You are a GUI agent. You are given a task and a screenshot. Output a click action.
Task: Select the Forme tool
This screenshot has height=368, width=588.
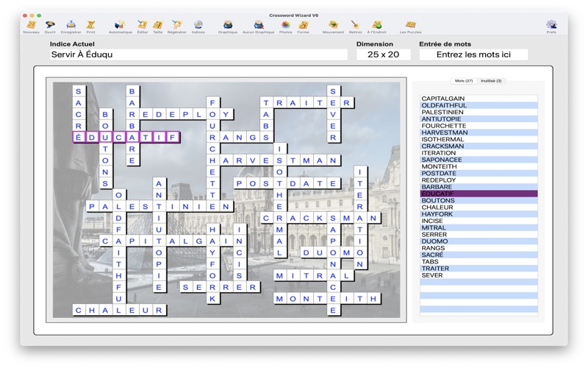(303, 25)
